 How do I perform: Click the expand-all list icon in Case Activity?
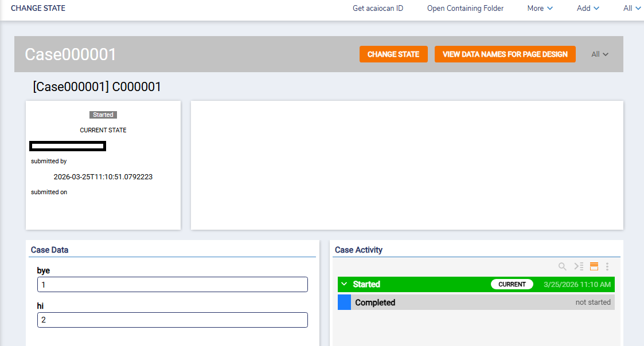pyautogui.click(x=579, y=266)
